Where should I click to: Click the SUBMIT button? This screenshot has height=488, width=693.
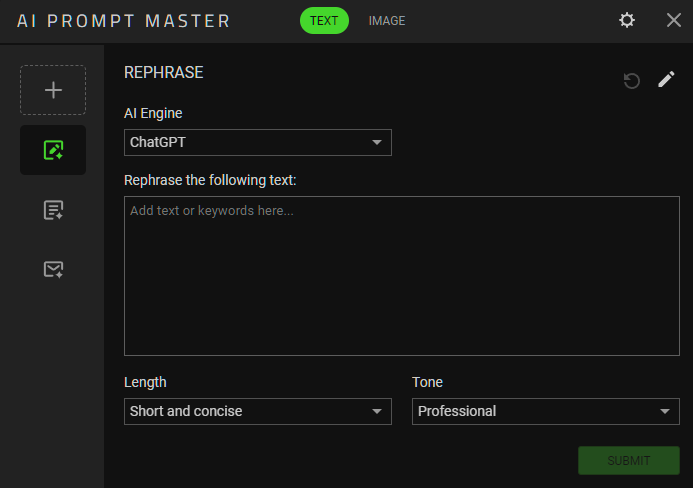(x=628, y=461)
